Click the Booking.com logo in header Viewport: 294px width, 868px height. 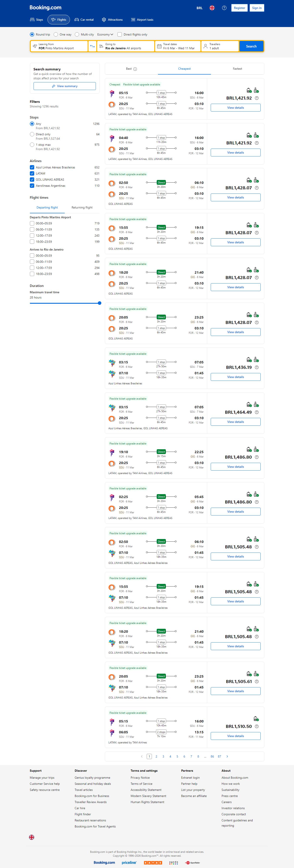[46, 7]
